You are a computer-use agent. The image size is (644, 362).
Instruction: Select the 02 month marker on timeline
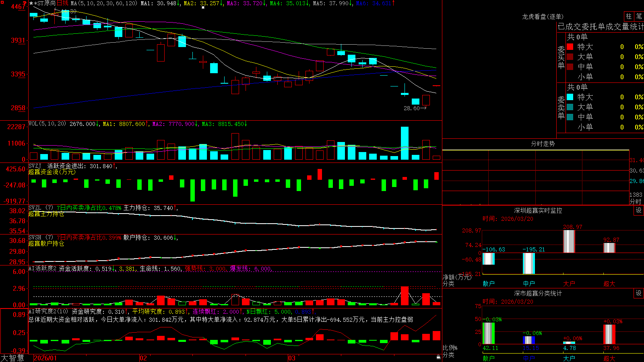pyautogui.click(x=143, y=358)
